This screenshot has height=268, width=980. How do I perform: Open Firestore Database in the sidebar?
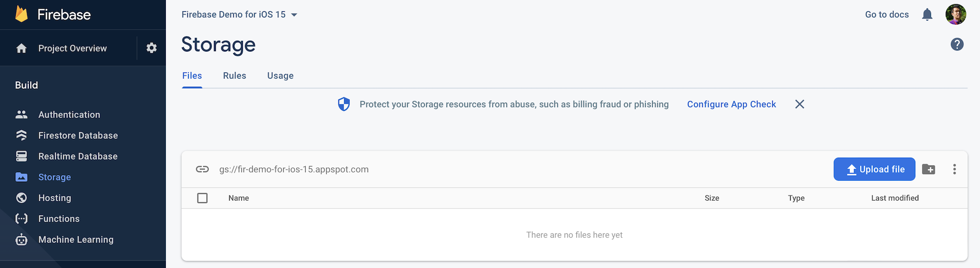78,135
